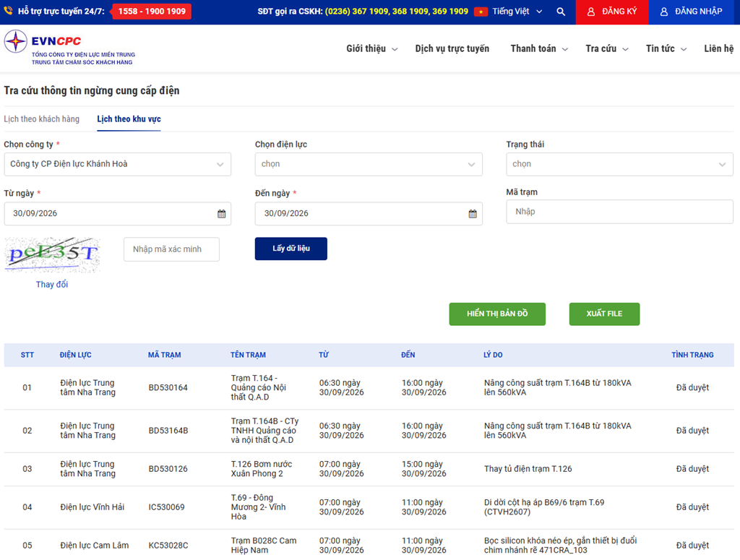Open the Trạng thái dropdown
Screen dimensions: 740x560
tap(619, 164)
